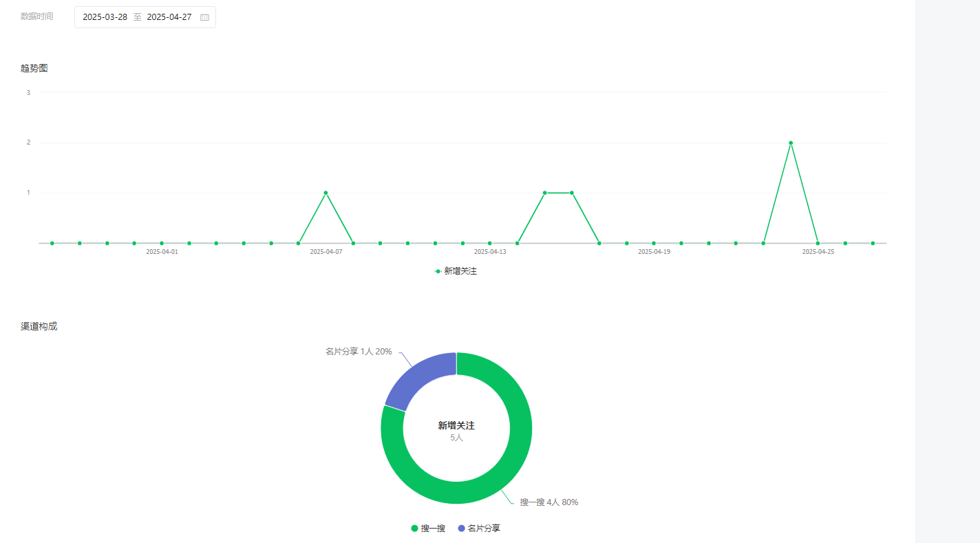Click the 渠道构成 section heading

click(x=39, y=326)
